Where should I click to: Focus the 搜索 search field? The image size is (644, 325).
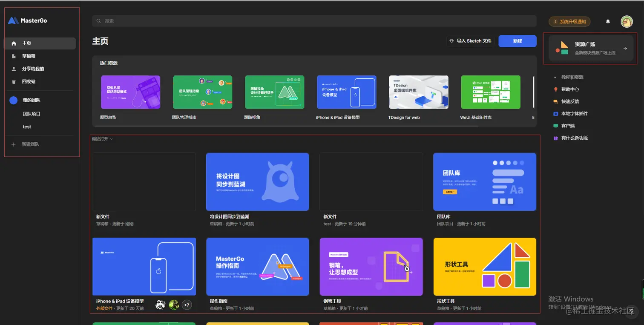point(314,21)
